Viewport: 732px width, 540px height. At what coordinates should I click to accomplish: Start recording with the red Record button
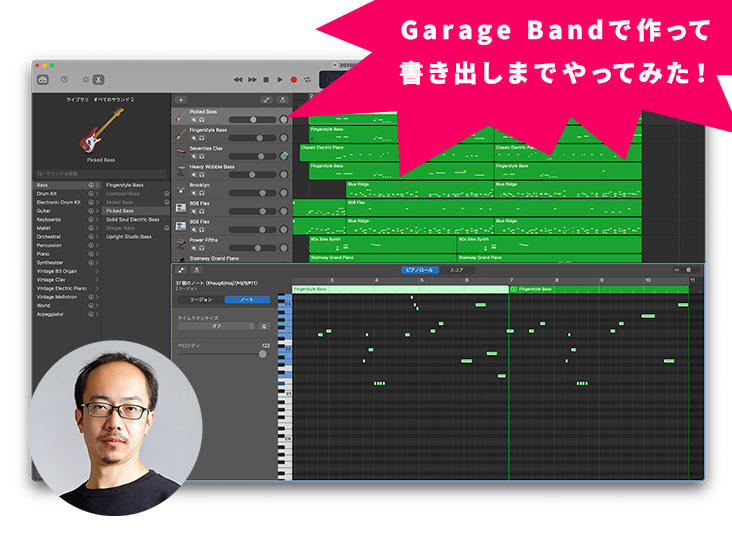294,80
